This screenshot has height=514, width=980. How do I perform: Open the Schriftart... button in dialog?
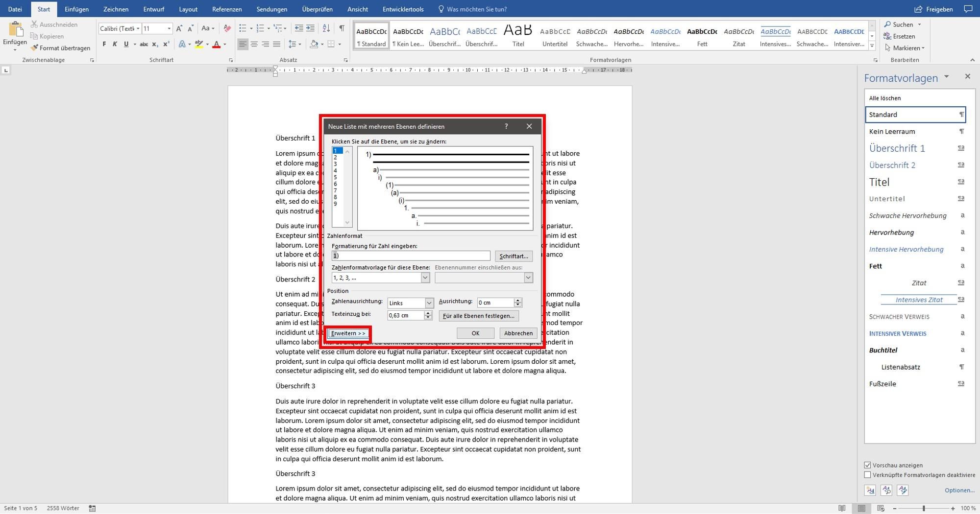[x=514, y=256]
